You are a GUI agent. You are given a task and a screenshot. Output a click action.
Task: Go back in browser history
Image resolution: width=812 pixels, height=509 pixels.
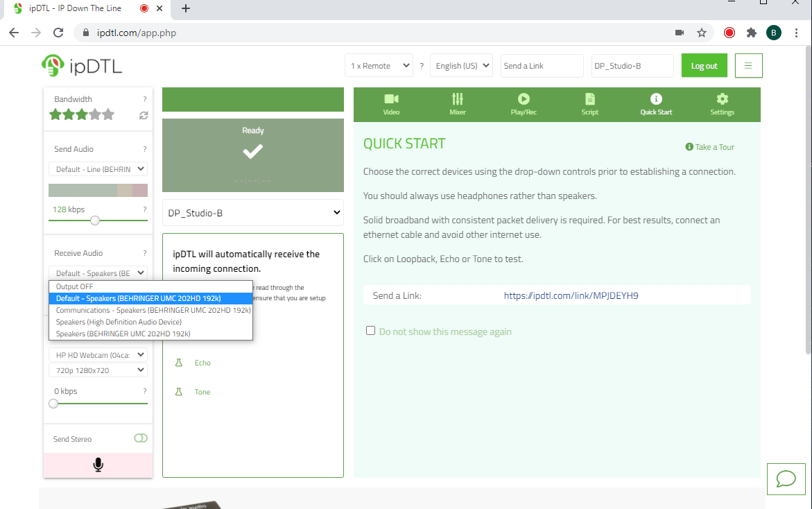point(14,33)
